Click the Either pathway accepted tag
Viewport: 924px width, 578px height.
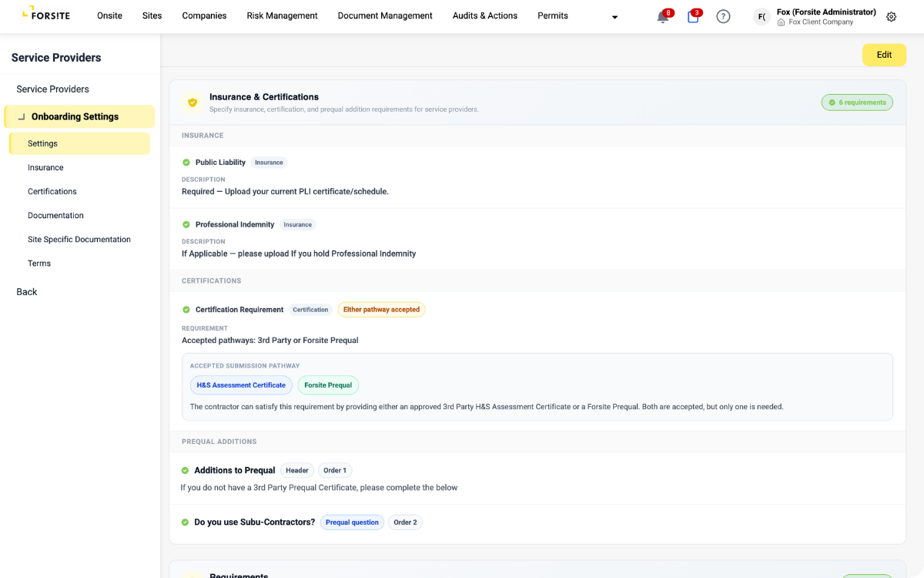pyautogui.click(x=381, y=310)
